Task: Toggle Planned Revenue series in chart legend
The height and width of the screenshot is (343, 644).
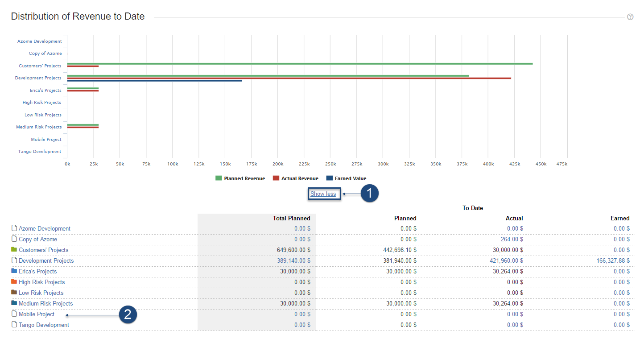Action: click(x=240, y=178)
